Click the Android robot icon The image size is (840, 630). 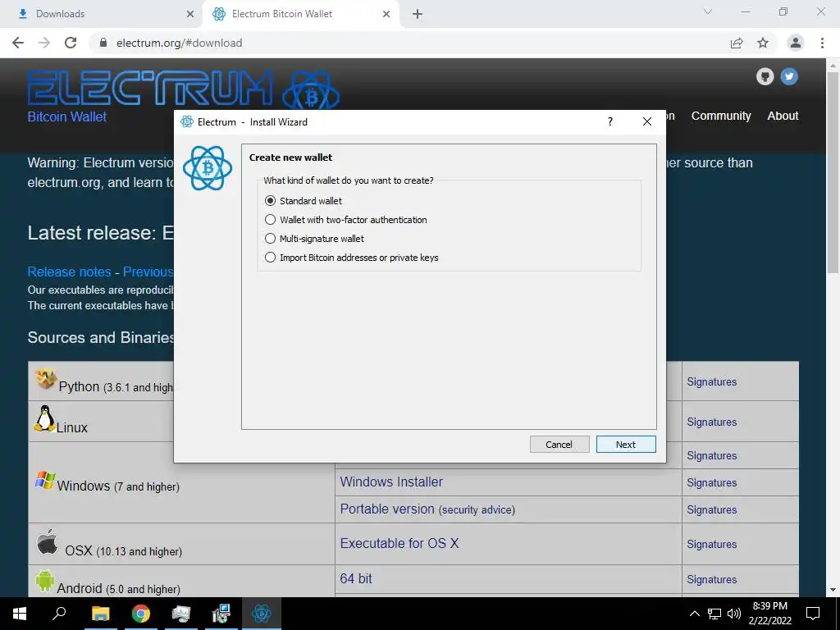point(45,582)
